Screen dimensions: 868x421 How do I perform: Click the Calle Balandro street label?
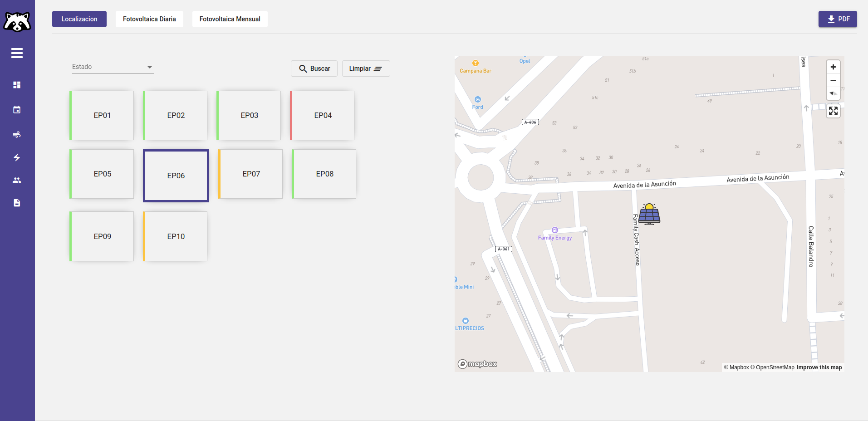[811, 246]
